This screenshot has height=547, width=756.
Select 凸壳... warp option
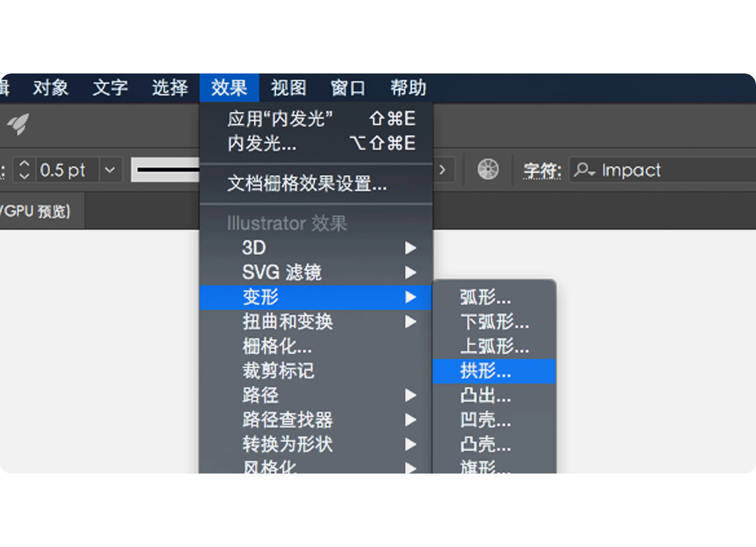pos(494,445)
